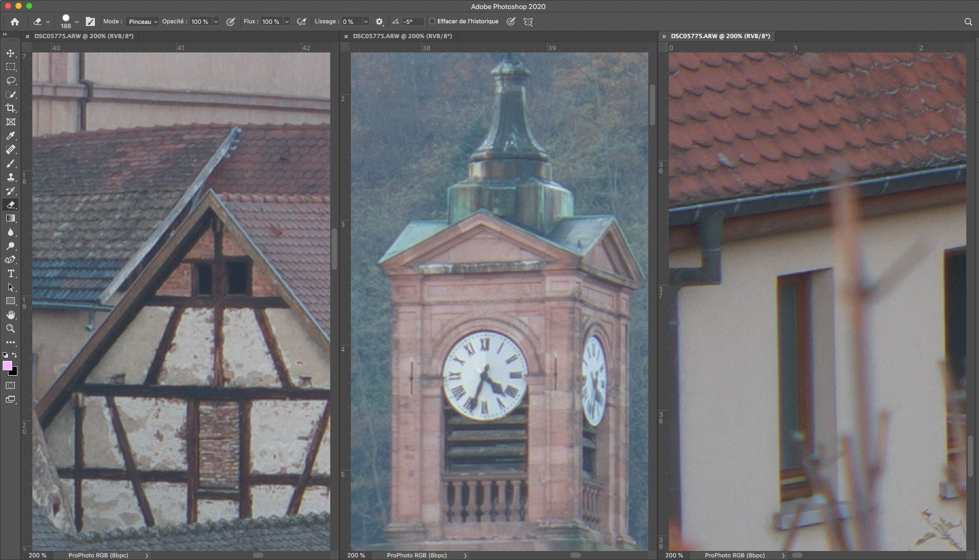Toggle airbrush build-up effect next to Flux
Image resolution: width=979 pixels, height=560 pixels.
pyautogui.click(x=302, y=22)
